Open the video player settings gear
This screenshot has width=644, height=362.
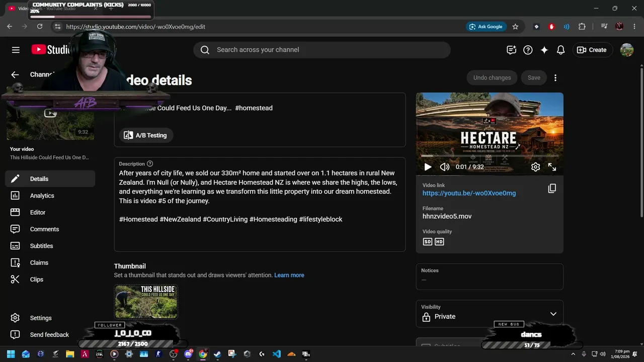click(x=535, y=167)
